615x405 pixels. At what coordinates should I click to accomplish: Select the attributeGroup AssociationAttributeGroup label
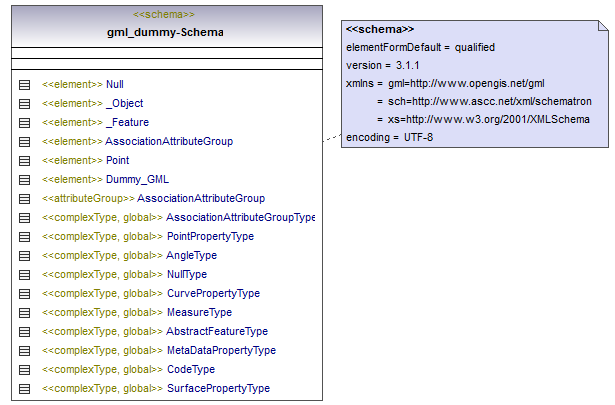click(200, 199)
